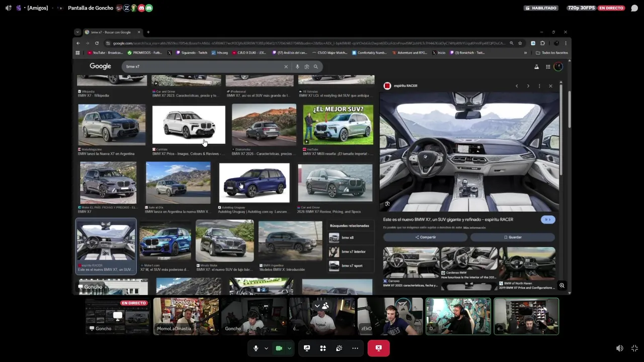Close the image preview panel

point(550,86)
